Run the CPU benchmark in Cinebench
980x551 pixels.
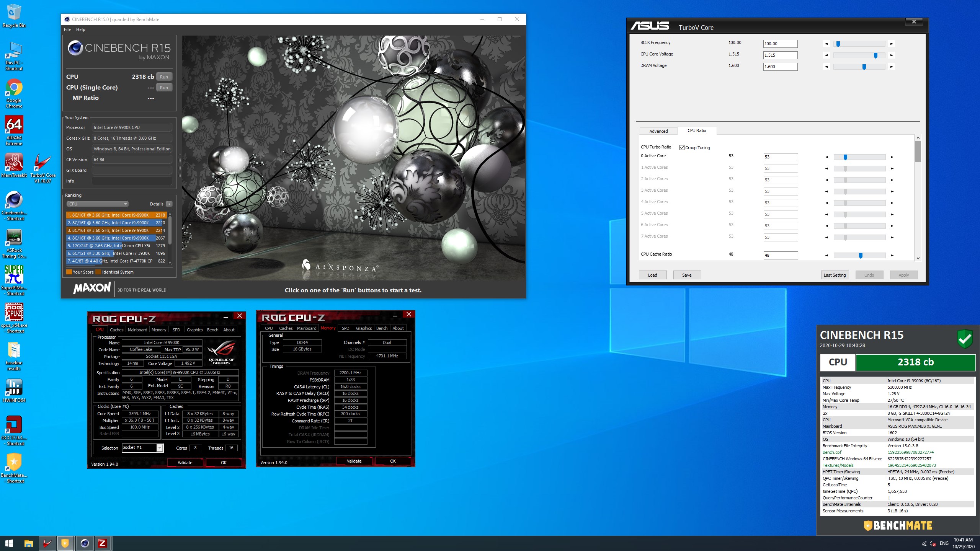pos(164,77)
